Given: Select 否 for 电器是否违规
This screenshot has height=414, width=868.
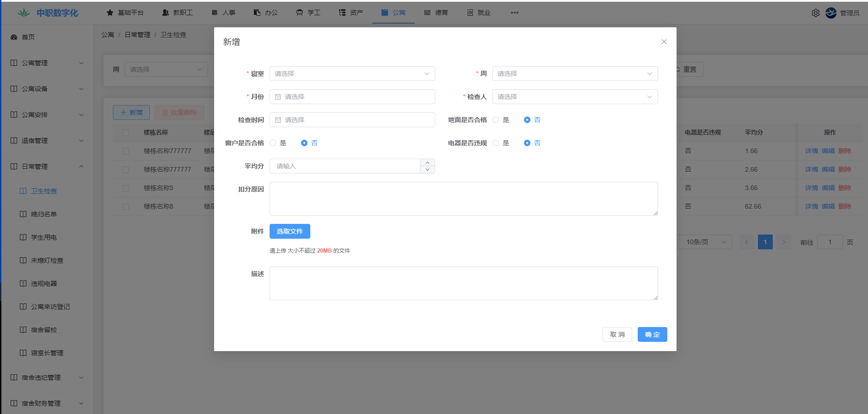Looking at the screenshot, I should (x=527, y=143).
